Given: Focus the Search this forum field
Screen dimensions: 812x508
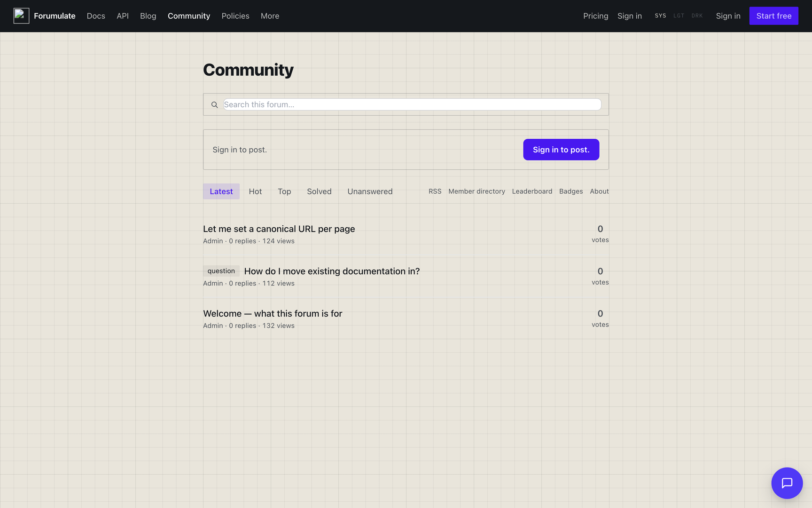Looking at the screenshot, I should (x=412, y=104).
